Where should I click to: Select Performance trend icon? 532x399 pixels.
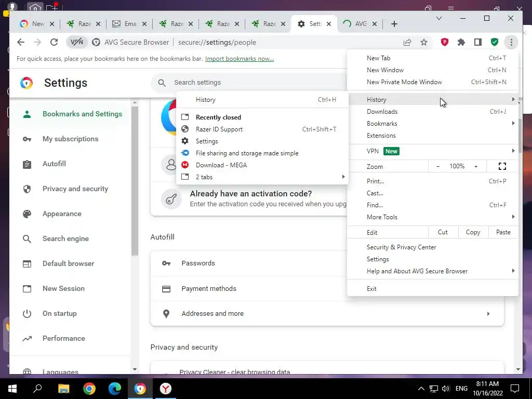click(27, 339)
